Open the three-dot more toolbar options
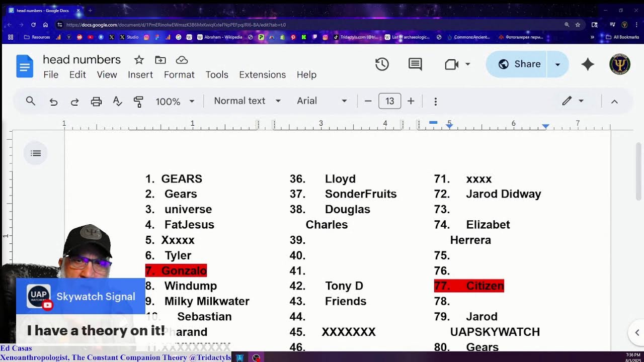Screen dimensions: 644x362 click(435, 102)
